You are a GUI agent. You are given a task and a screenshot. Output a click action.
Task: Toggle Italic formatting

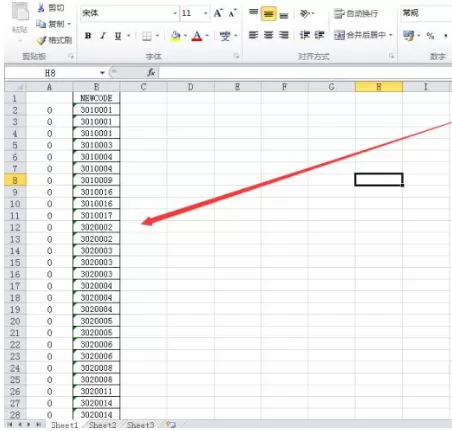pyautogui.click(x=103, y=35)
